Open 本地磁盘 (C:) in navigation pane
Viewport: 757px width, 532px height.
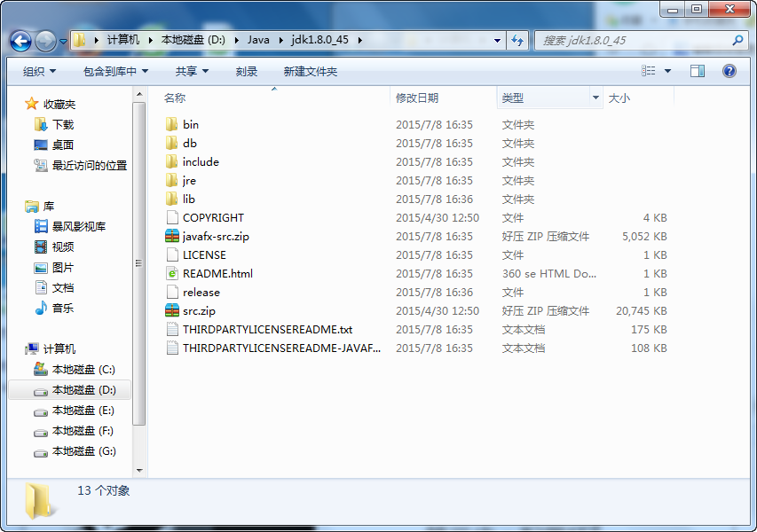[x=83, y=370]
